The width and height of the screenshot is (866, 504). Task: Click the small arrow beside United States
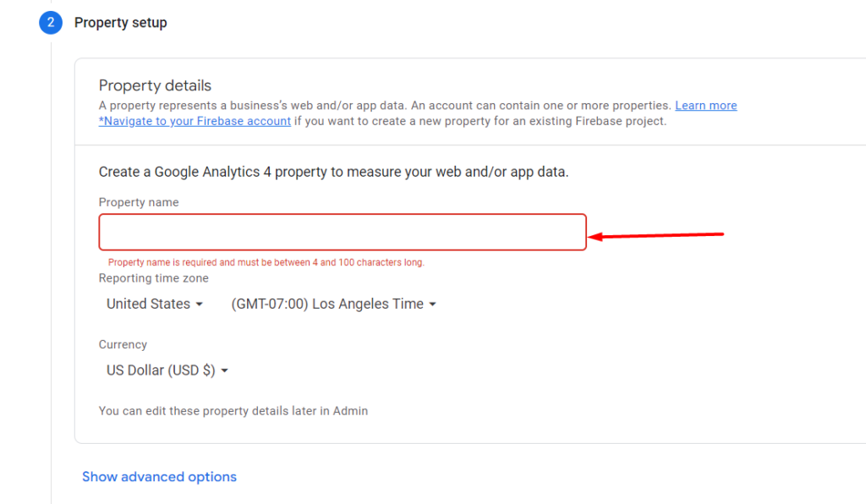pyautogui.click(x=200, y=304)
